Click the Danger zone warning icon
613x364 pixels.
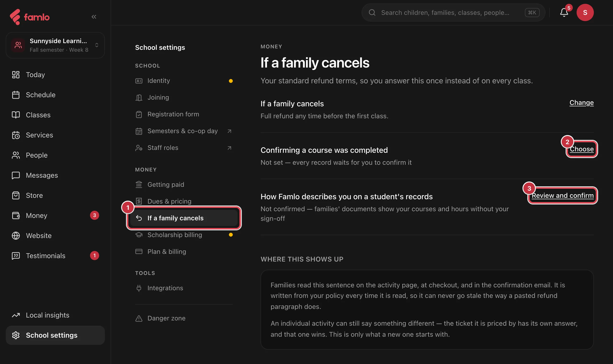coord(139,318)
